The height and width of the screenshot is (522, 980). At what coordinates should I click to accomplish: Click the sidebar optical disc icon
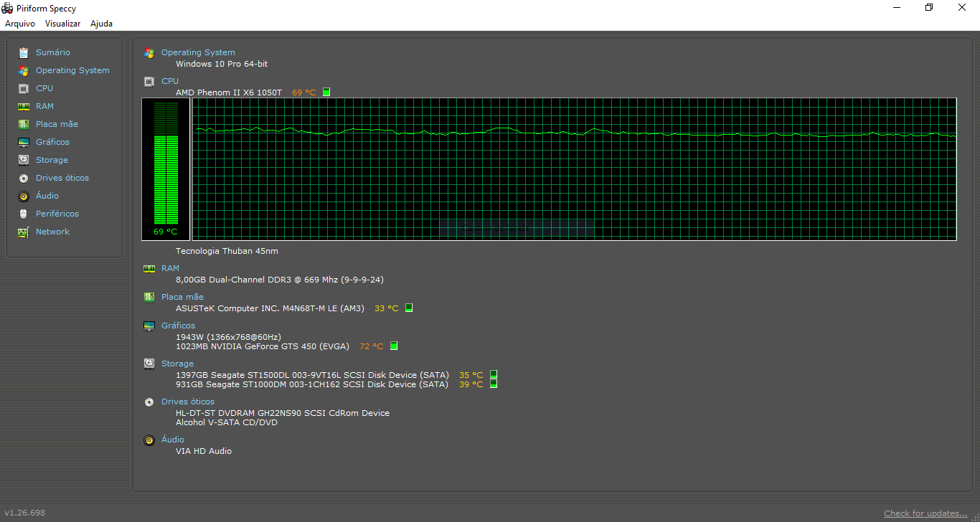click(x=24, y=178)
